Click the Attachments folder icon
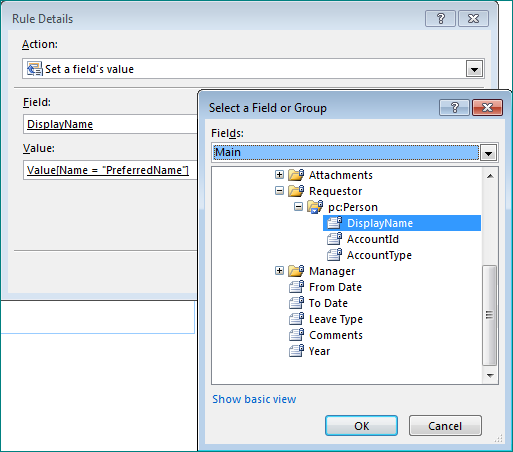The image size is (513, 452). tap(296, 175)
